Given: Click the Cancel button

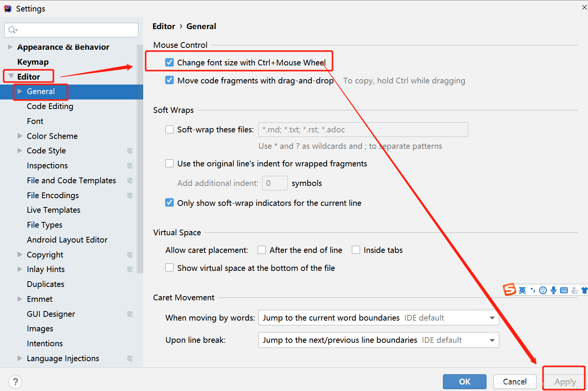Looking at the screenshot, I should point(515,381).
